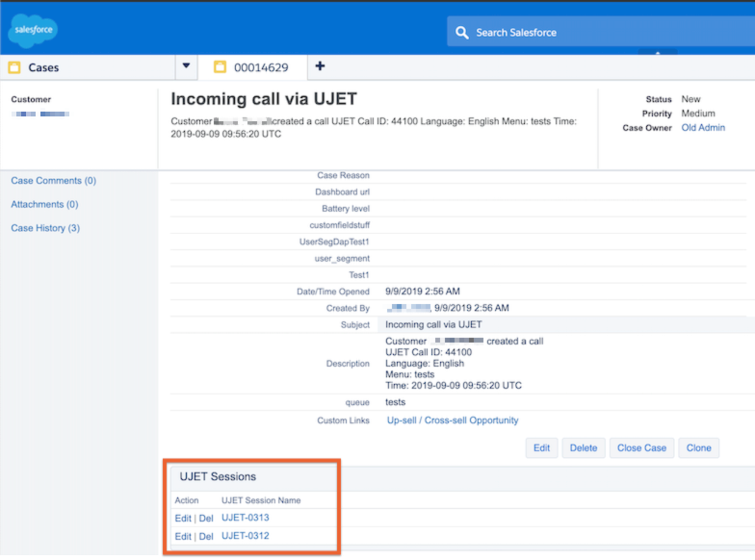The height and width of the screenshot is (560, 755).
Task: Open Old Admin case owner link
Action: coord(703,128)
